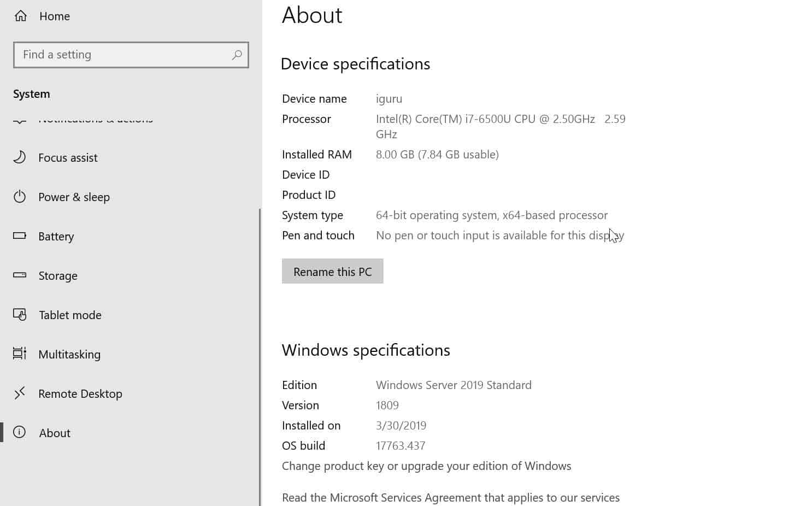
Task: Go to Home settings
Action: tap(55, 16)
